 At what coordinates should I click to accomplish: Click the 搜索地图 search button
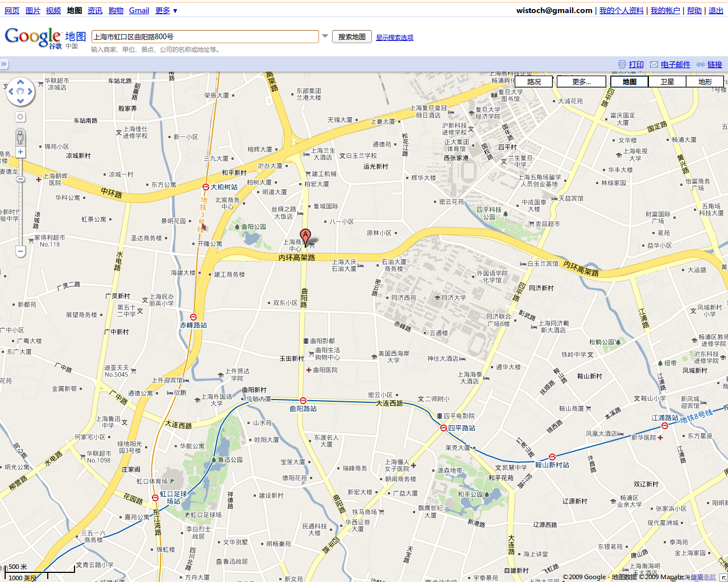coord(351,37)
